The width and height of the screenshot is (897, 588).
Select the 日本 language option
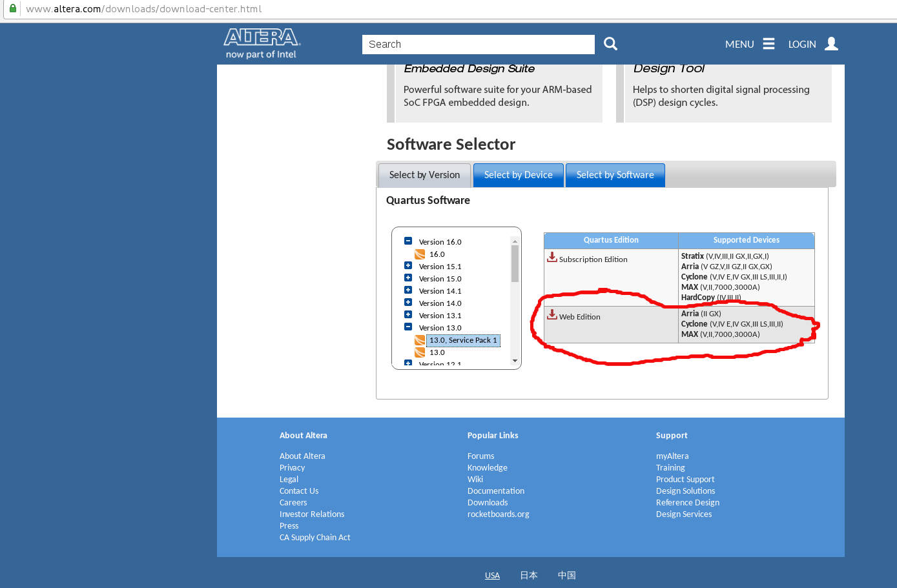point(528,574)
